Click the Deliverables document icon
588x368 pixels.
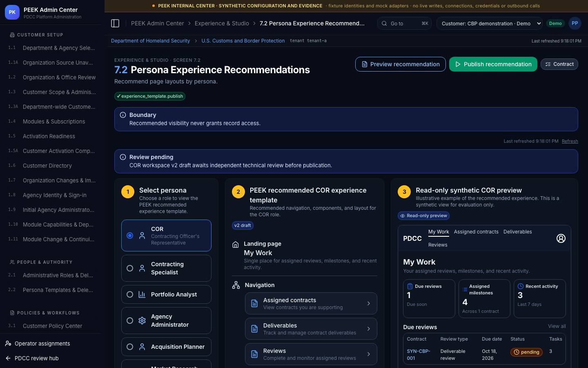254,329
